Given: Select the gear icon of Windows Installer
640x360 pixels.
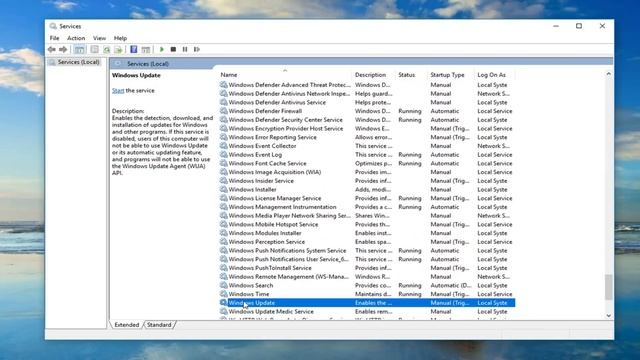Looking at the screenshot, I should click(223, 189).
